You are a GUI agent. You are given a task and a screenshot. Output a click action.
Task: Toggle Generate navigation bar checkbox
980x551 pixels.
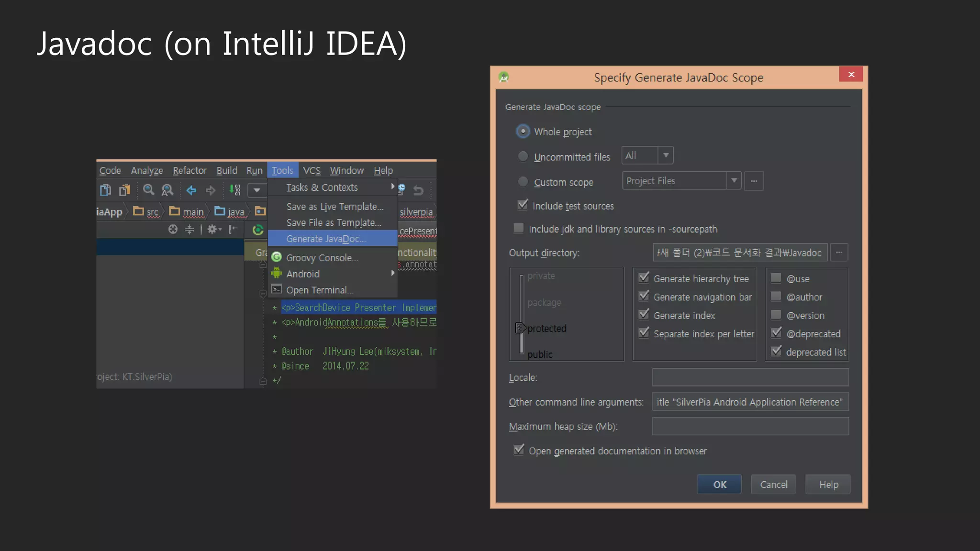[644, 296]
